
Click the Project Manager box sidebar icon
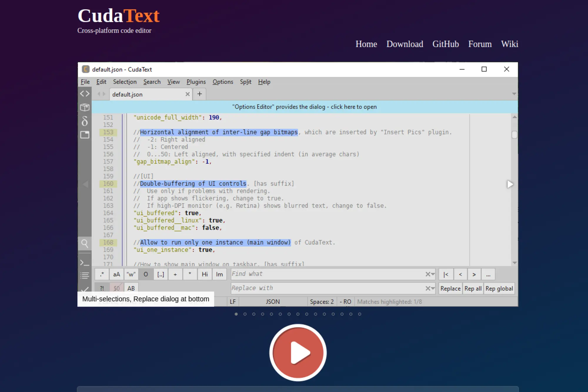pyautogui.click(x=85, y=107)
